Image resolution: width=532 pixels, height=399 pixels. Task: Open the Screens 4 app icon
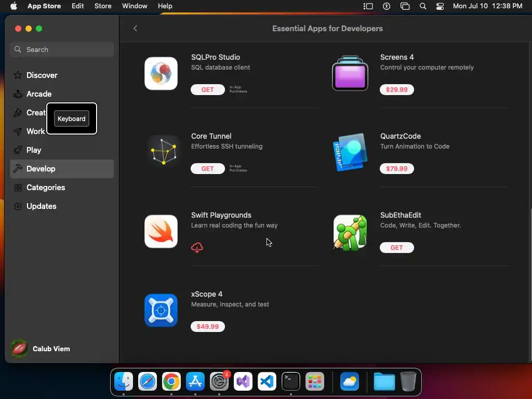[350, 73]
